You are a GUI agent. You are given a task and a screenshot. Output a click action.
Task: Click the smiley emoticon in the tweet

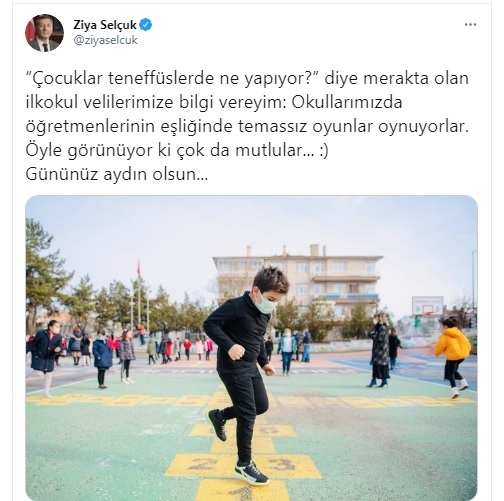click(324, 151)
